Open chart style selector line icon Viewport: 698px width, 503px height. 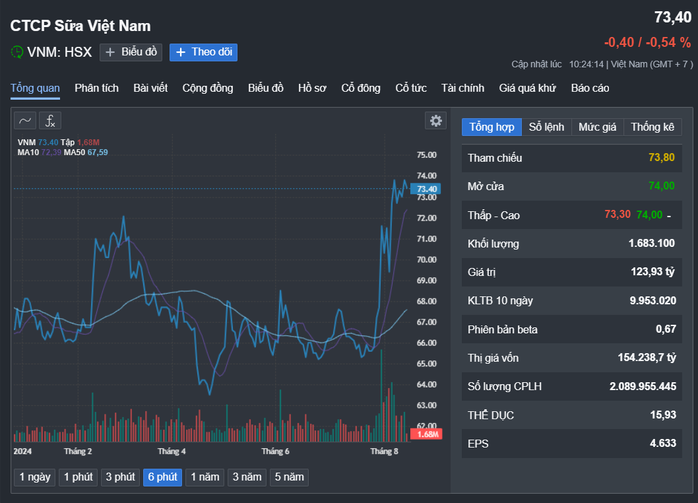25,121
